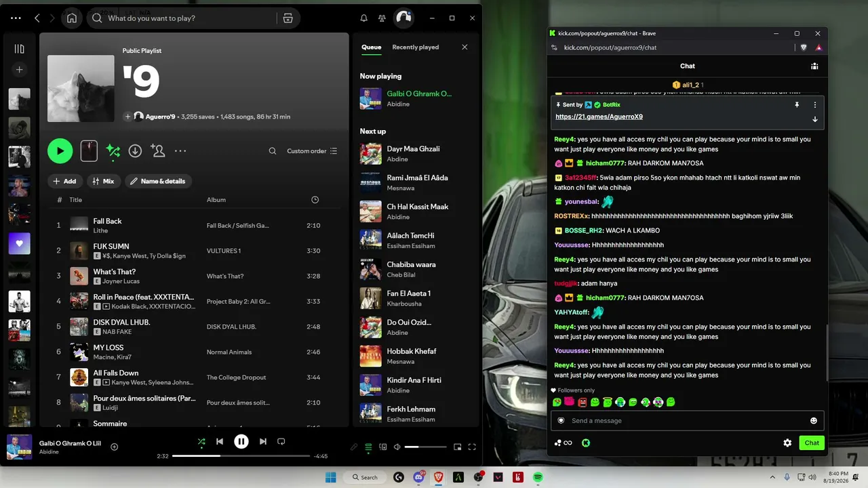Open Discord from the taskbar
The height and width of the screenshot is (488, 868).
point(419,477)
